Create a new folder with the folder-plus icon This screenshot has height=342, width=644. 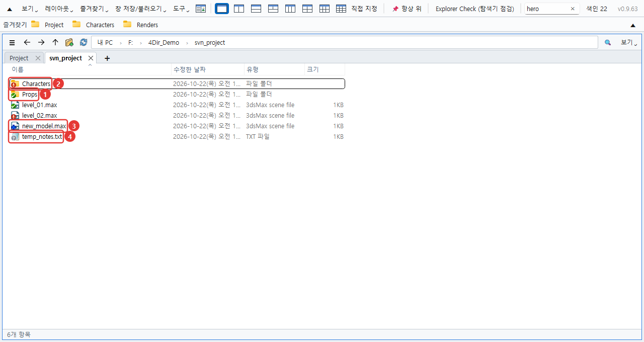pos(69,43)
